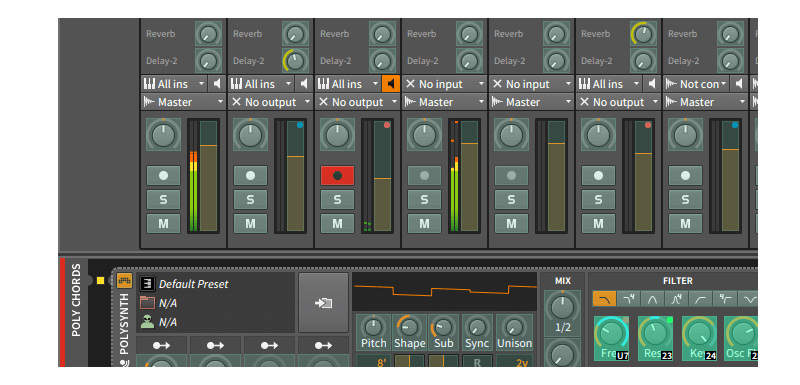Click the MIX knob labeled 1/2
The width and height of the screenshot is (800, 385).
pos(562,307)
